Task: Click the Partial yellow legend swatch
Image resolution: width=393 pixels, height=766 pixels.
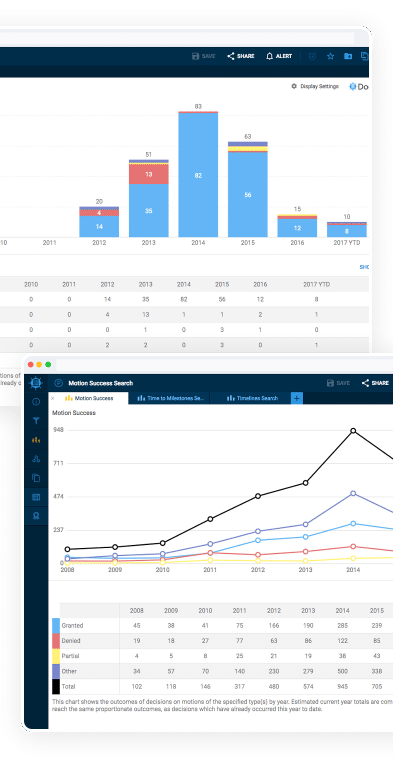Action: coord(56,656)
